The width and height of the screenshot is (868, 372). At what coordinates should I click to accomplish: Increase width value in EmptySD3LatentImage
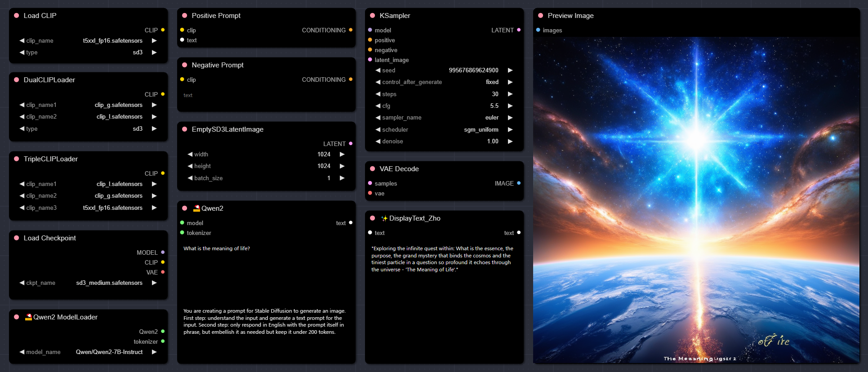342,154
